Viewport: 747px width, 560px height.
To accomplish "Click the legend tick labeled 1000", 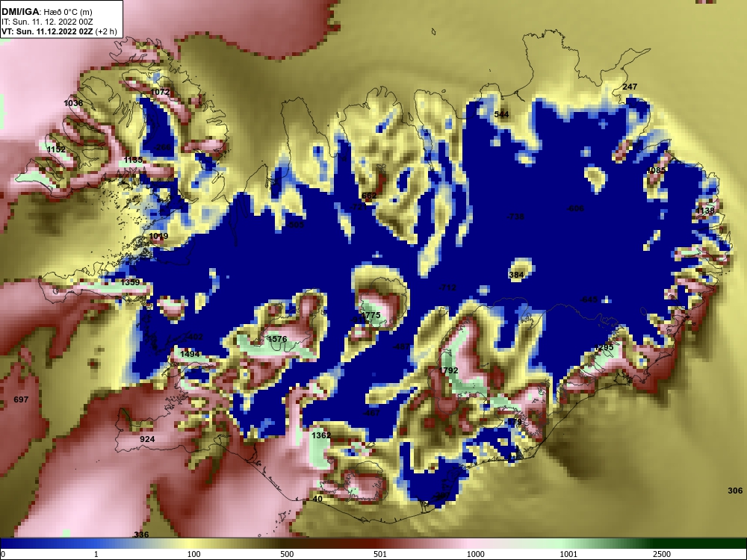I will [x=475, y=554].
